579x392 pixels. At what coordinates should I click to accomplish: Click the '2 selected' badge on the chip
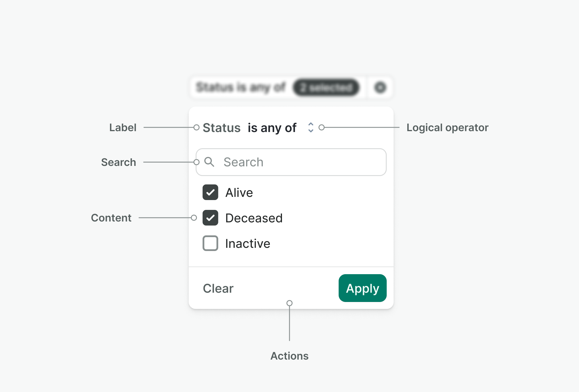click(x=326, y=87)
